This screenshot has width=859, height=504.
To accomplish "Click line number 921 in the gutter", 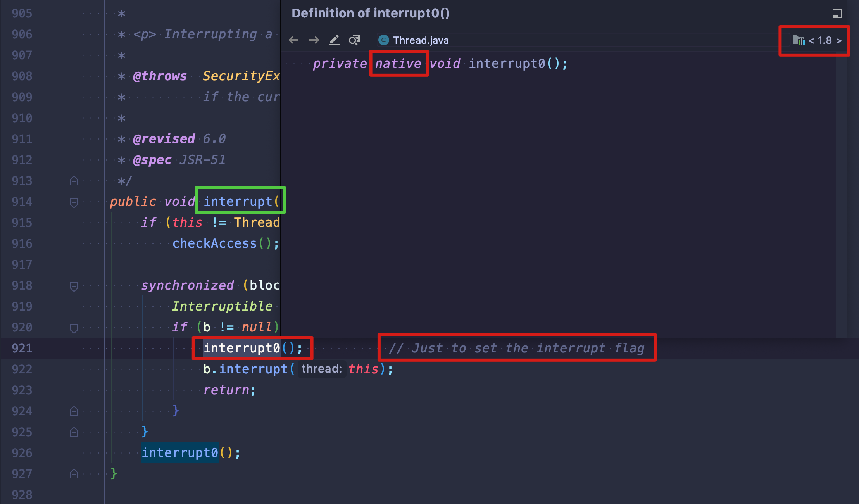I will [22, 348].
